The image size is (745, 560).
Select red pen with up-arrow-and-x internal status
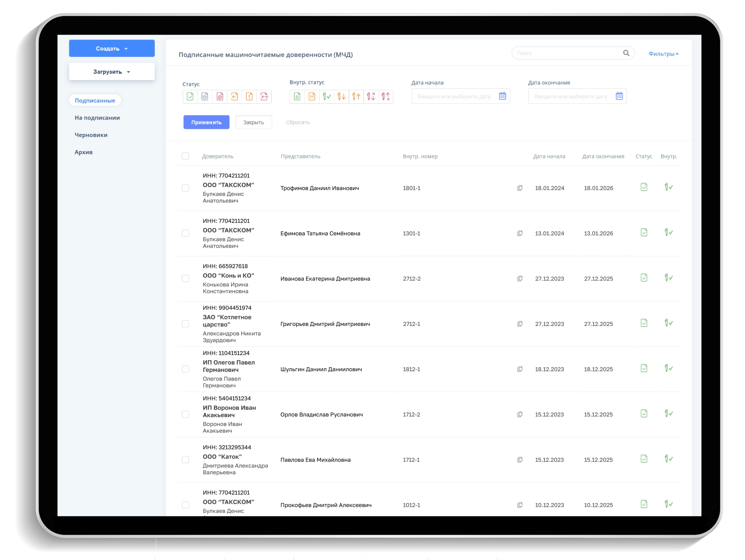click(386, 97)
